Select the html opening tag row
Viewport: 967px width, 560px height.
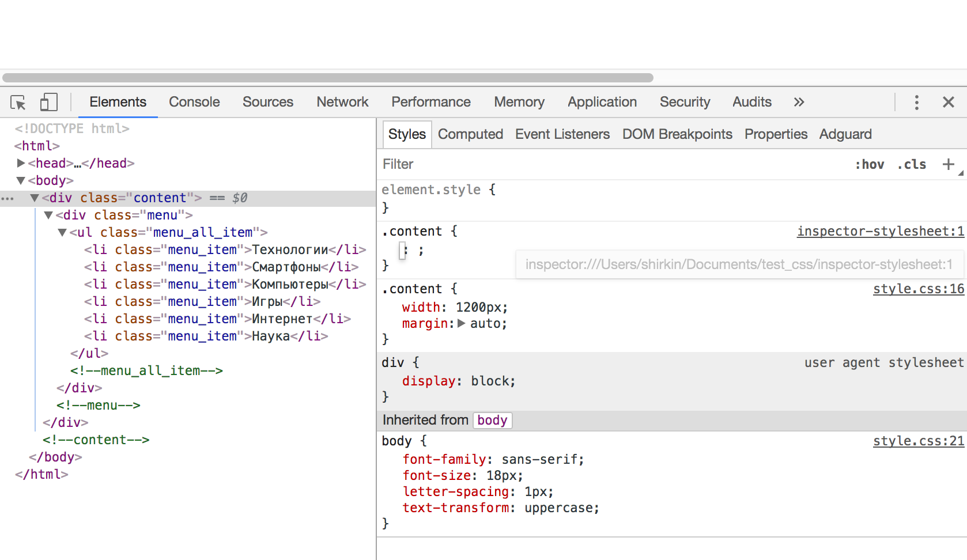[37, 146]
